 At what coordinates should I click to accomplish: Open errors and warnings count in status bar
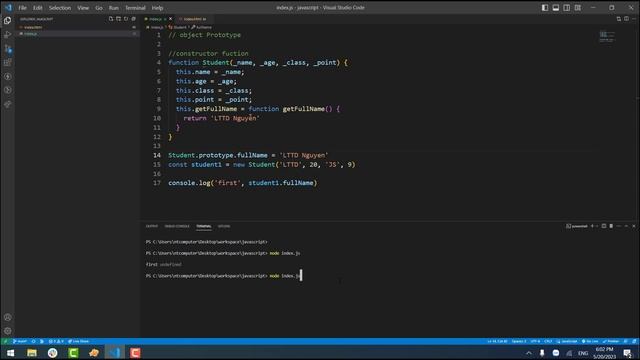click(x=56, y=341)
